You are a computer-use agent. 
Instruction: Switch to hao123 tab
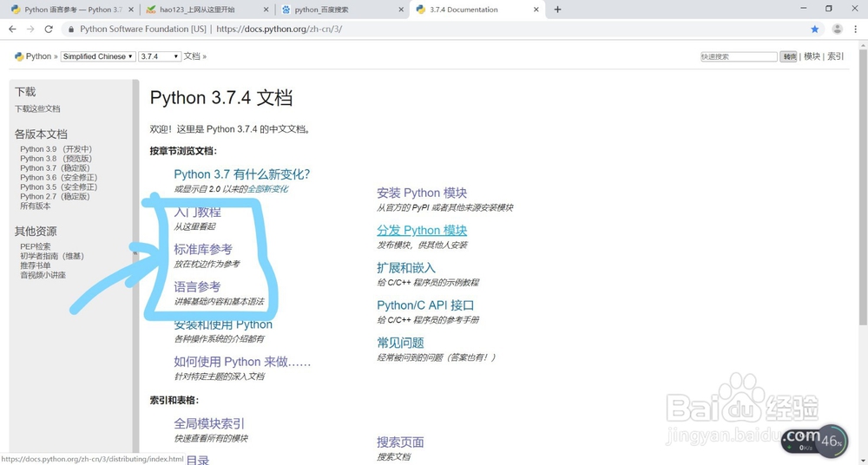[x=206, y=10]
